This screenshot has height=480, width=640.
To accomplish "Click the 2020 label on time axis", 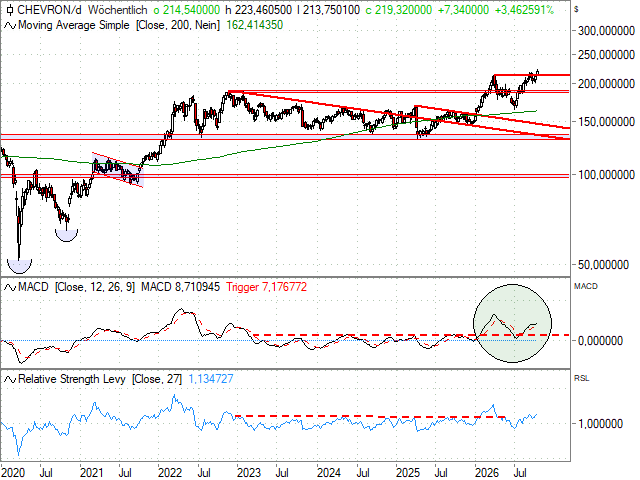I will click(13, 473).
